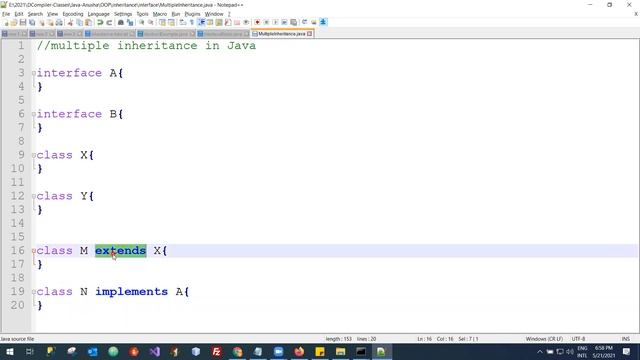Image resolution: width=640 pixels, height=360 pixels.
Task: Open Folder as Workspace toolbar icon
Action: pos(237,22)
